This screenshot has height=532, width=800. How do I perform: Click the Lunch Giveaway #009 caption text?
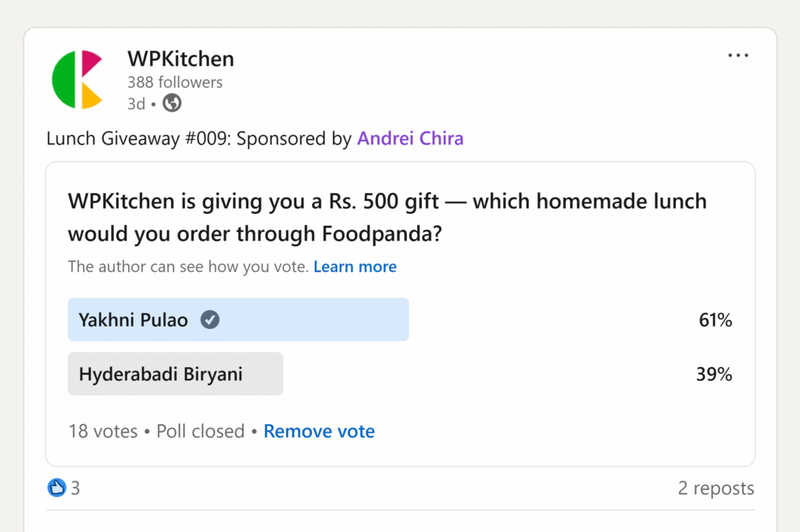pyautogui.click(x=198, y=139)
